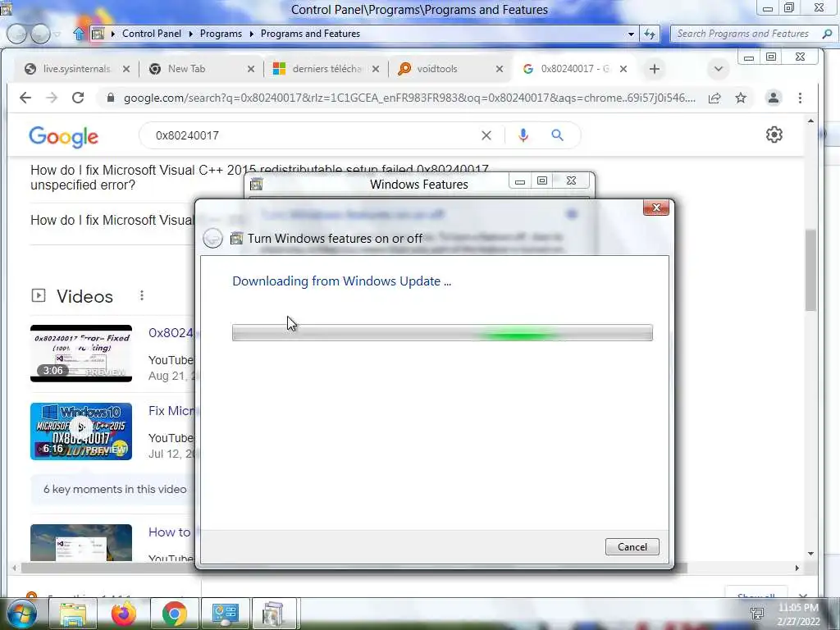The image size is (840, 630).
Task: Open Windows Features taskbar item
Action: [274, 614]
